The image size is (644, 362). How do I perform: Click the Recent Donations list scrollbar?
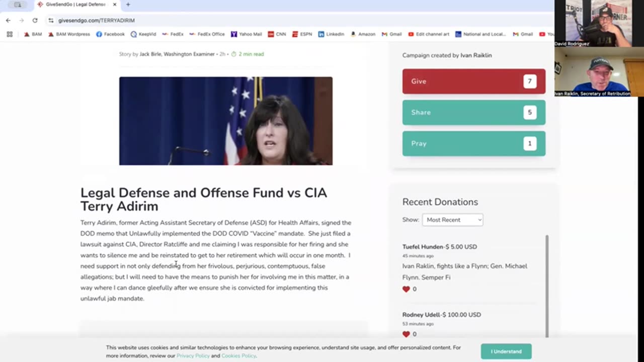coord(547,286)
